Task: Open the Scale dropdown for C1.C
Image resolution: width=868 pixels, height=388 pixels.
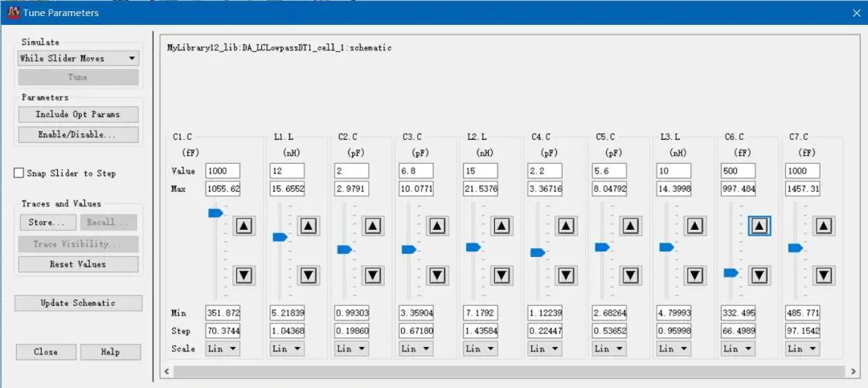Action: pyautogui.click(x=223, y=349)
